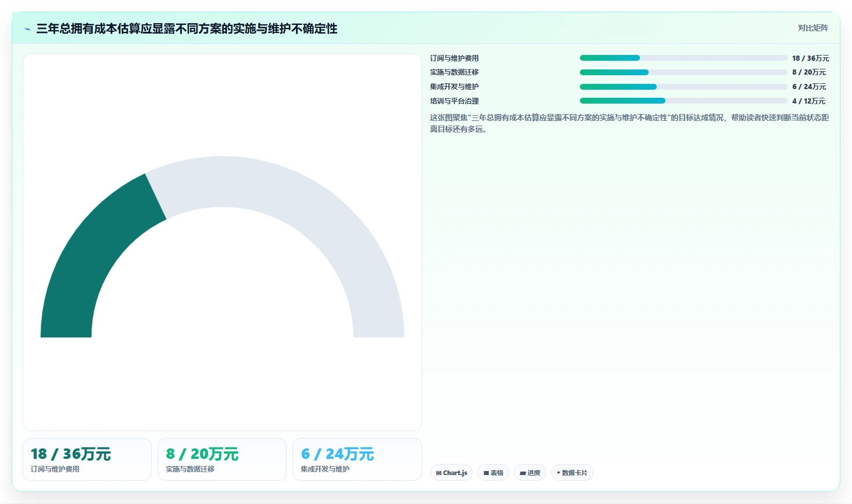Click 订阅与维护费用 caption under data card
The width and height of the screenshot is (852, 504).
coord(55,469)
